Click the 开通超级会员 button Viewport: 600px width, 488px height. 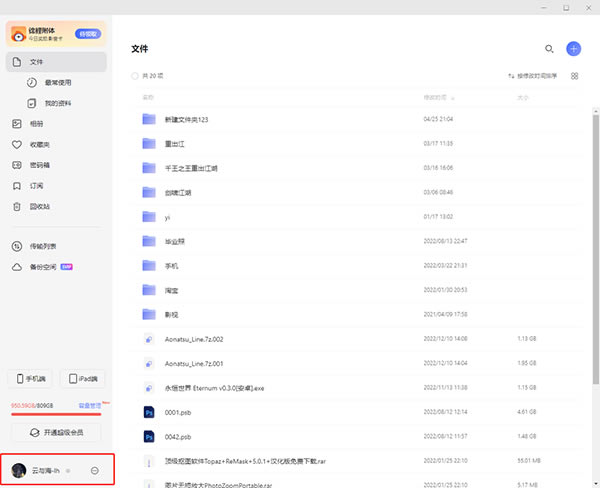[x=57, y=432]
